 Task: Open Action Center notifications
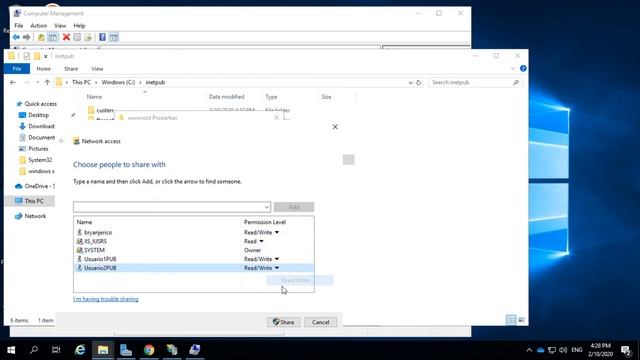coord(626,350)
